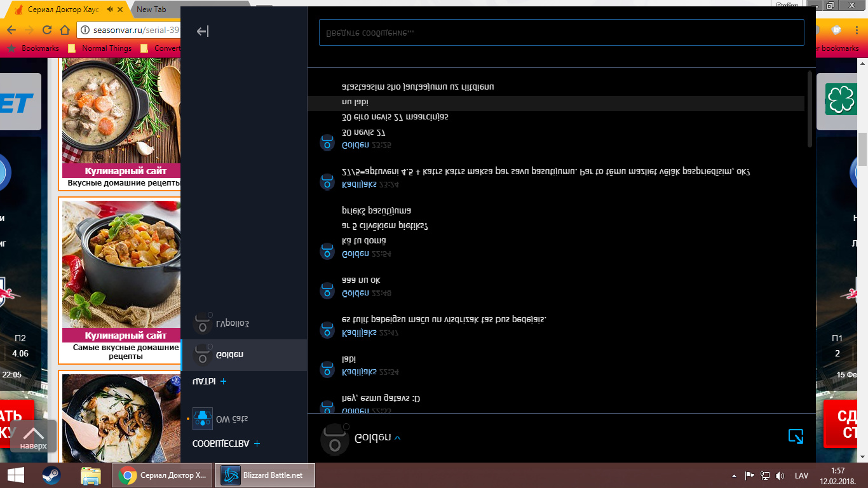Click the OW cats group icon
This screenshot has width=868, height=488.
(203, 418)
